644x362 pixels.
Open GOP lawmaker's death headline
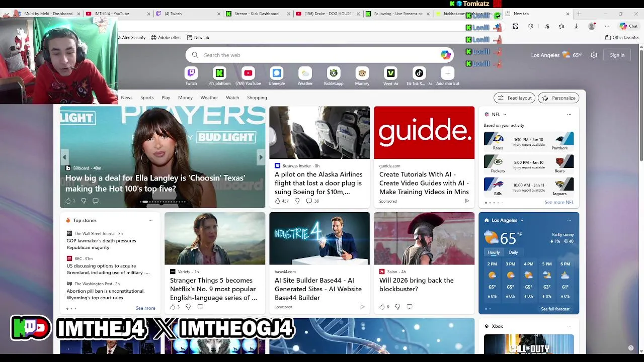tap(101, 244)
